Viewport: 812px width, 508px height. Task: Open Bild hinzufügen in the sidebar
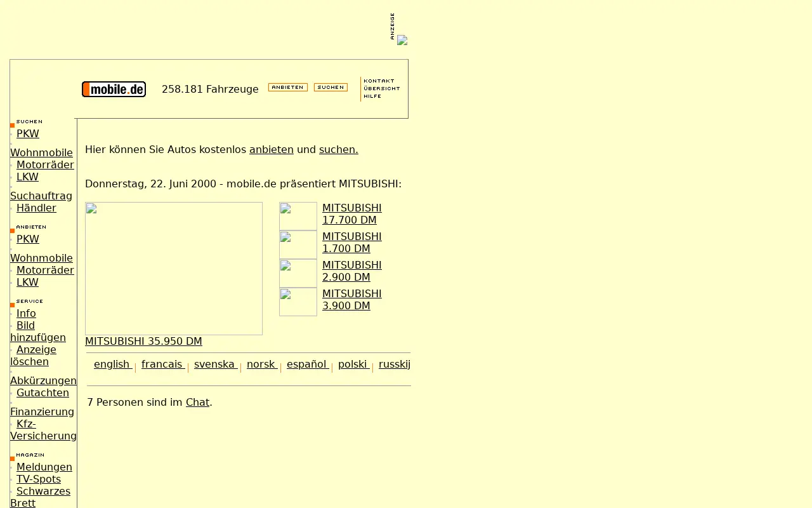point(38,331)
